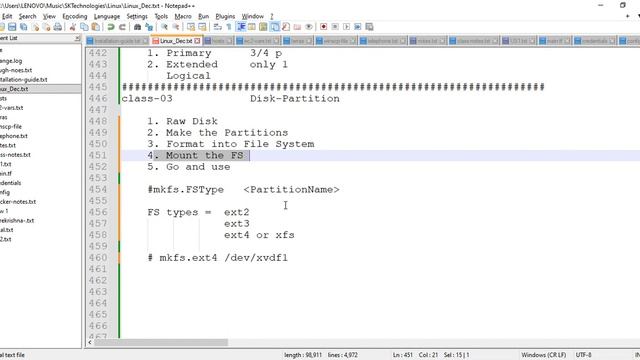Image resolution: width=640 pixels, height=360 pixels.
Task: Print the document using the printer icon
Action: [58, 27]
